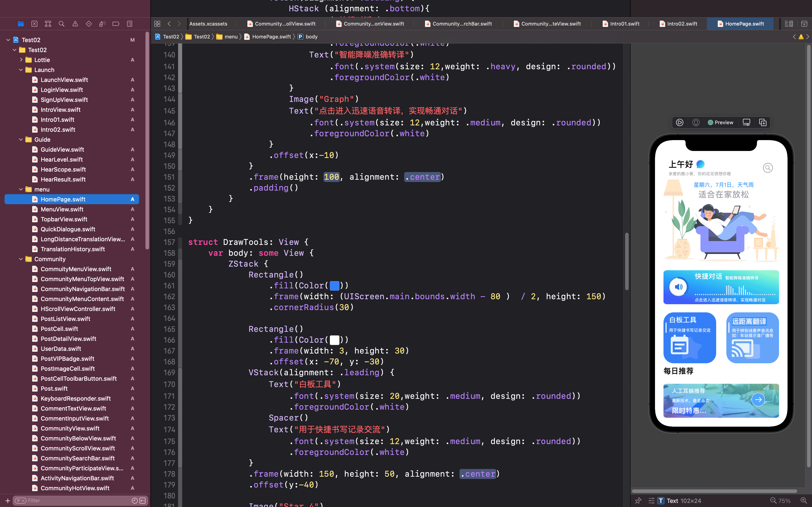Toggle recent files filter in navigator
The width and height of the screenshot is (812, 507).
(x=135, y=500)
